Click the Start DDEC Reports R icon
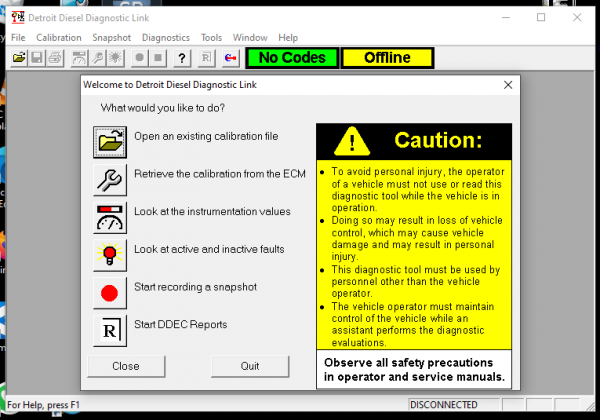 click(110, 330)
